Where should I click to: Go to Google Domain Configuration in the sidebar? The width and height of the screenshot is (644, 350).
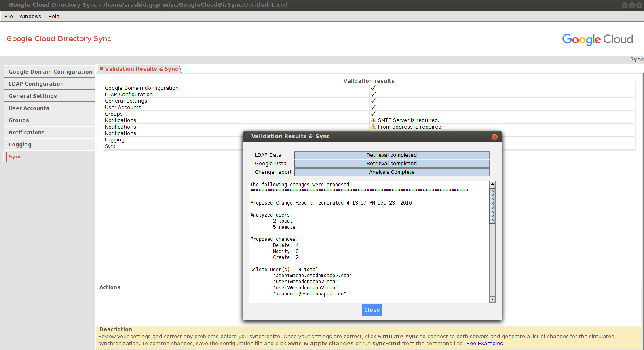click(x=49, y=72)
